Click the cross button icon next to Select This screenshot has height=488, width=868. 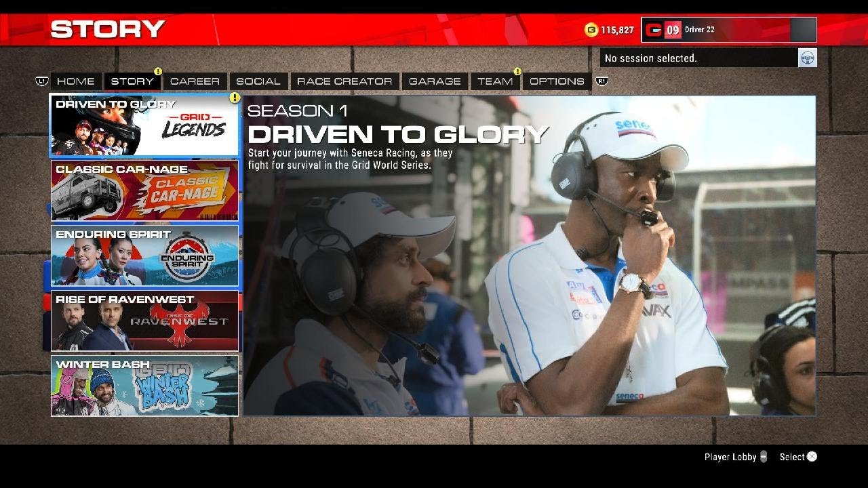[x=812, y=457]
